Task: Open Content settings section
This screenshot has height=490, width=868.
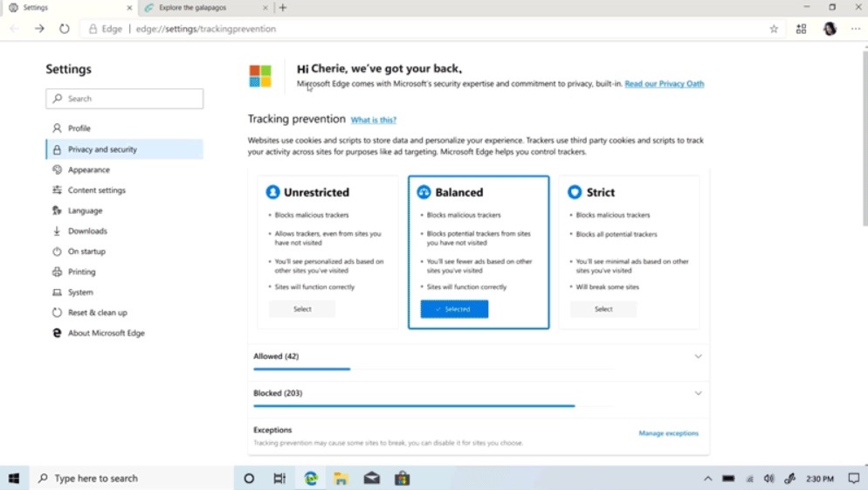Action: 125,190
